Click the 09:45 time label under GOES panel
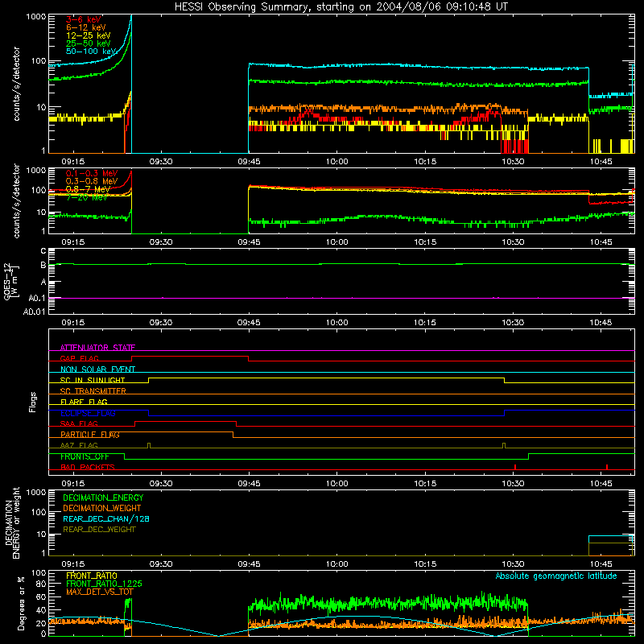Viewport: 644px width, 644px height. point(249,323)
